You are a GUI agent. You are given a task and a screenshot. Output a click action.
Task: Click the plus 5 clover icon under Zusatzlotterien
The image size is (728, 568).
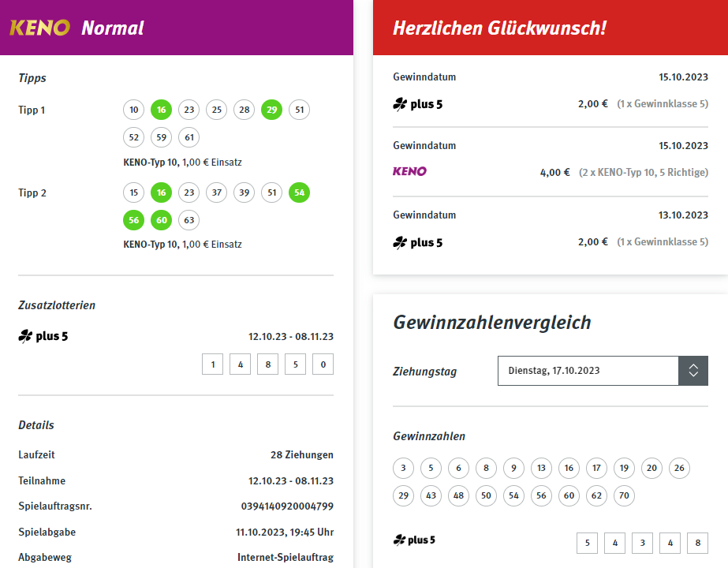point(25,337)
